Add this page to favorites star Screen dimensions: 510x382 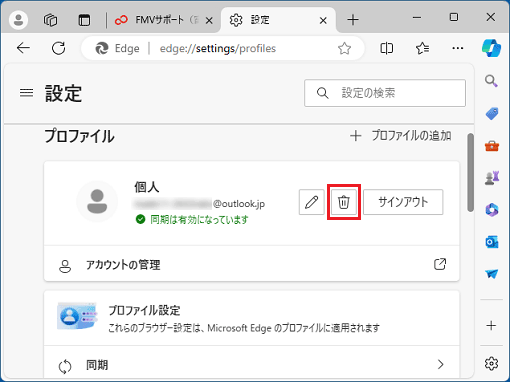(344, 49)
